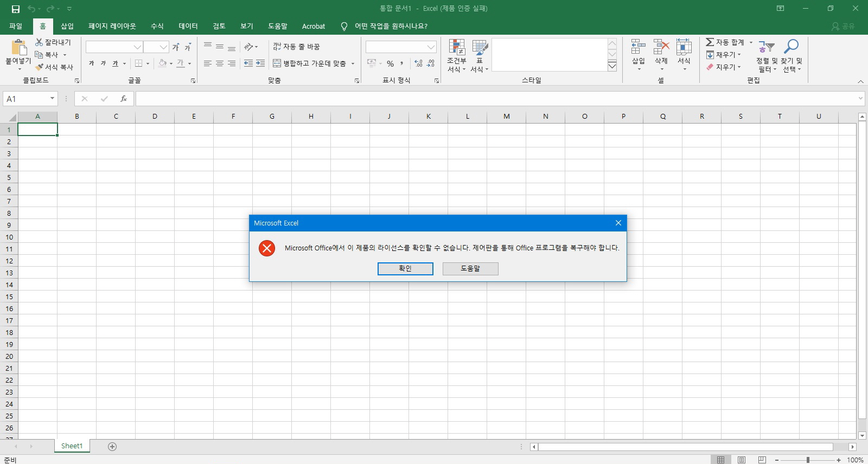
Task: Open 표 서식 format as table
Action: [x=480, y=55]
